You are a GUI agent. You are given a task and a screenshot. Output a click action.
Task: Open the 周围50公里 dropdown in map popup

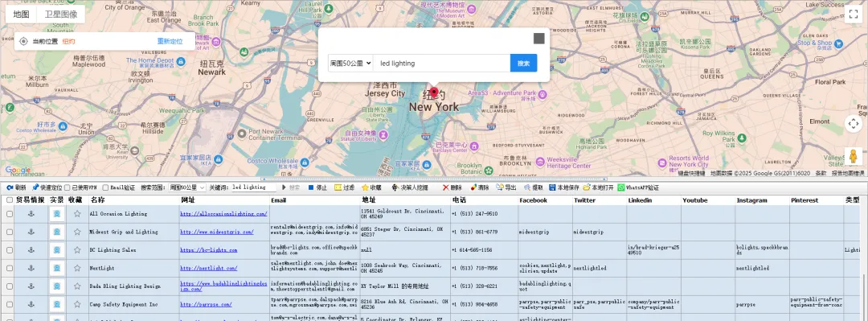coord(350,64)
